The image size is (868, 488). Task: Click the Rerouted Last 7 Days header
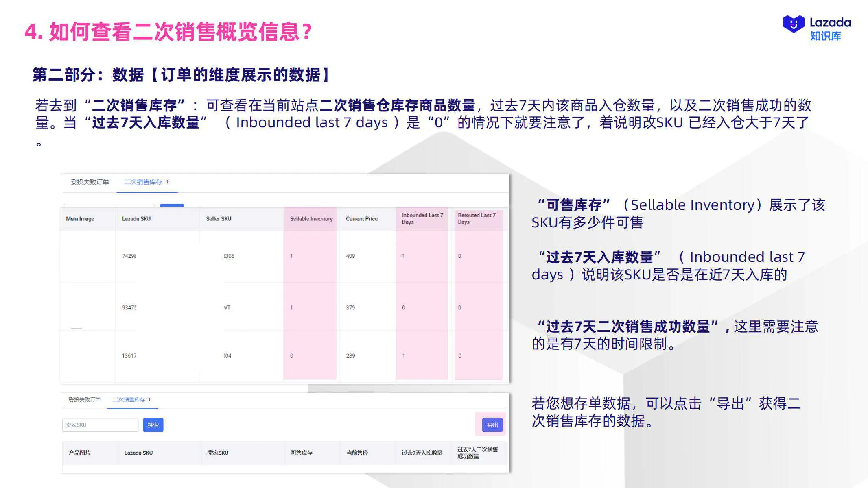[x=476, y=218]
